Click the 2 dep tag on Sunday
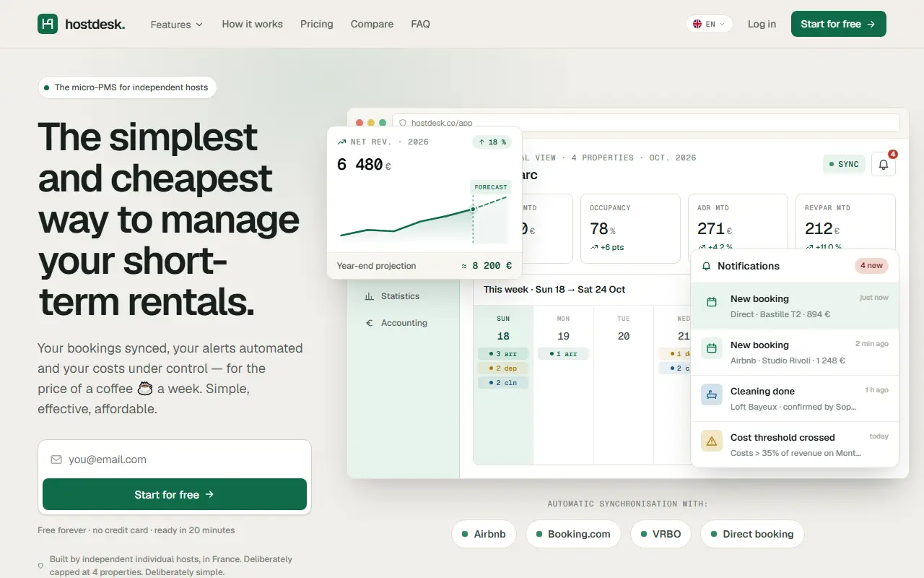This screenshot has width=924, height=578. coord(503,368)
